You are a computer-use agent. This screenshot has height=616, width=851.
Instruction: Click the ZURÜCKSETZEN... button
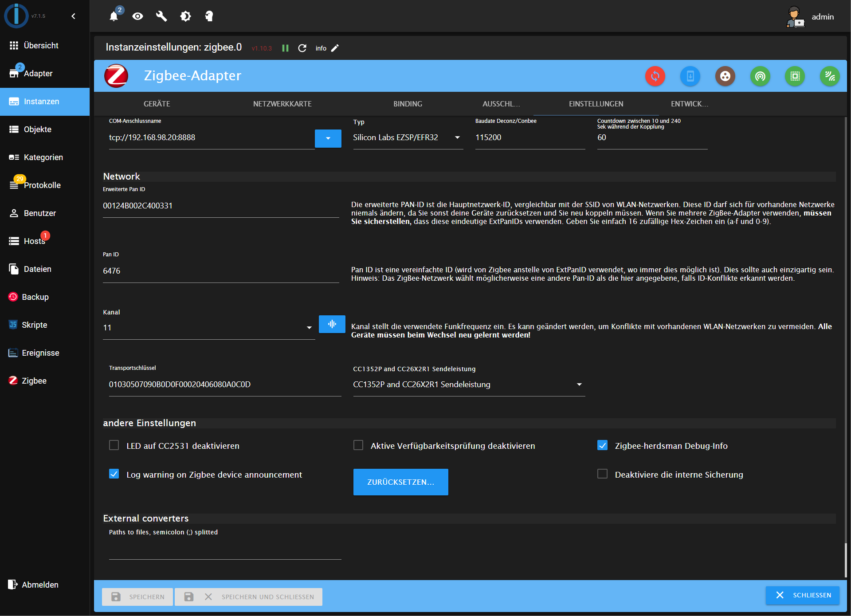point(400,482)
